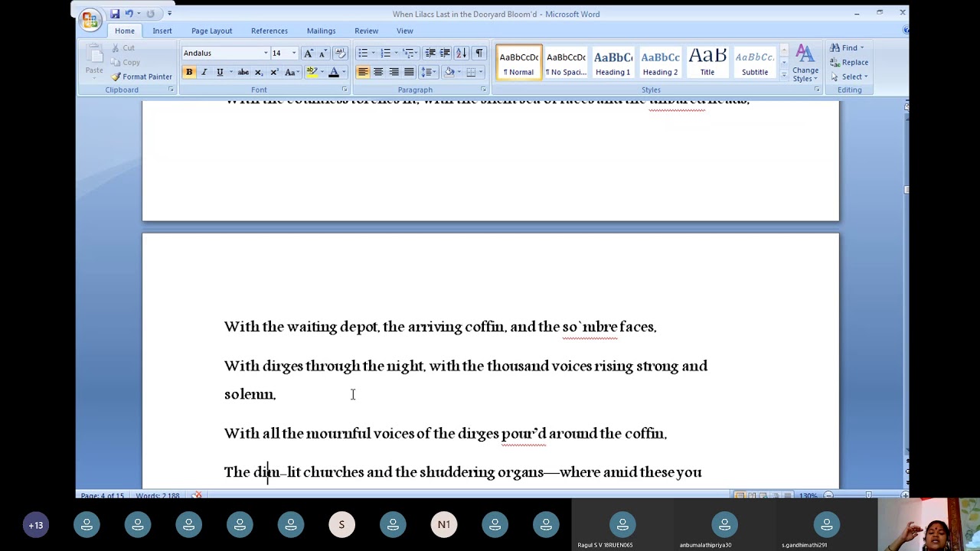Click the N1 participant avatar
This screenshot has height=551, width=980.
point(444,525)
